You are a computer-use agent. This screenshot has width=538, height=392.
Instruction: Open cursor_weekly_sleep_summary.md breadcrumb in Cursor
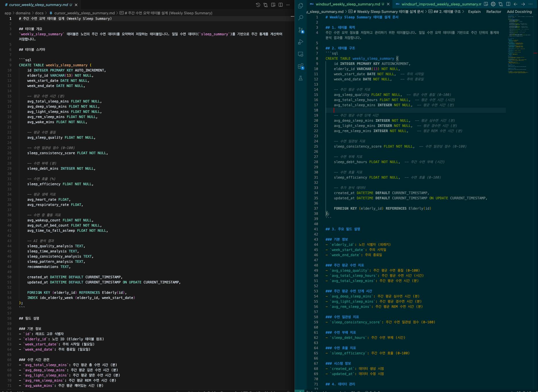(84, 13)
